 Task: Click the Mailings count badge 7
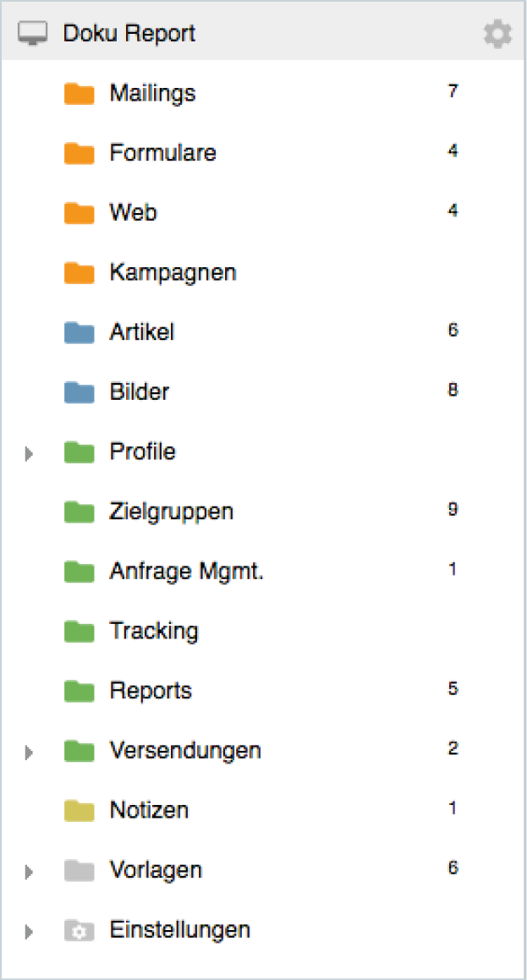pyautogui.click(x=453, y=90)
